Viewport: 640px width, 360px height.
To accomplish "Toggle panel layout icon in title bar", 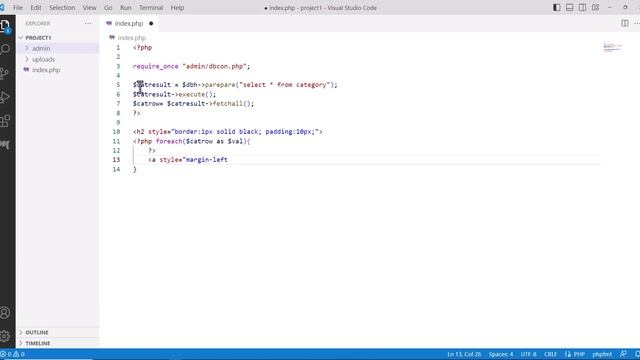I will pyautogui.click(x=569, y=7).
